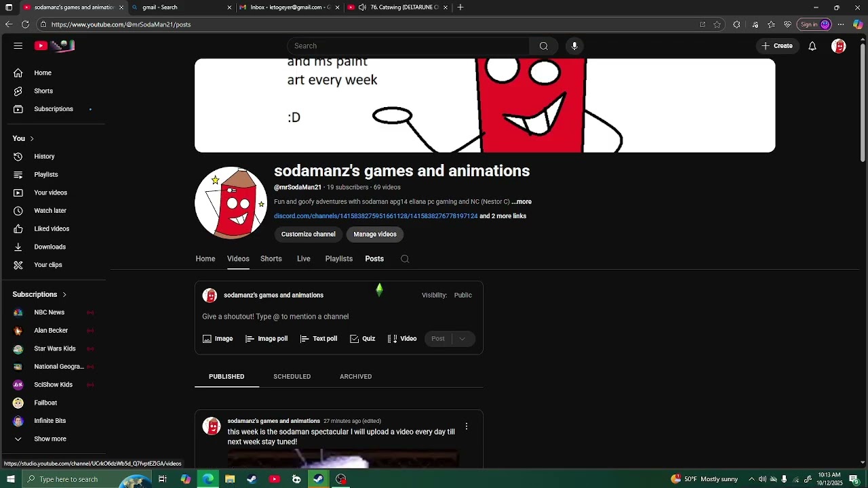Add page to favorites with star icon
868x488 pixels.
(x=717, y=24)
